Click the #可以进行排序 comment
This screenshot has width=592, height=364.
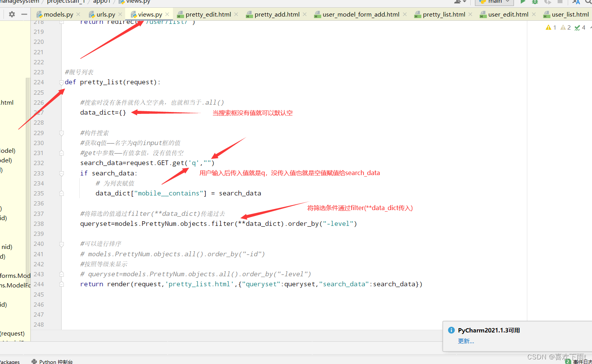(x=101, y=244)
